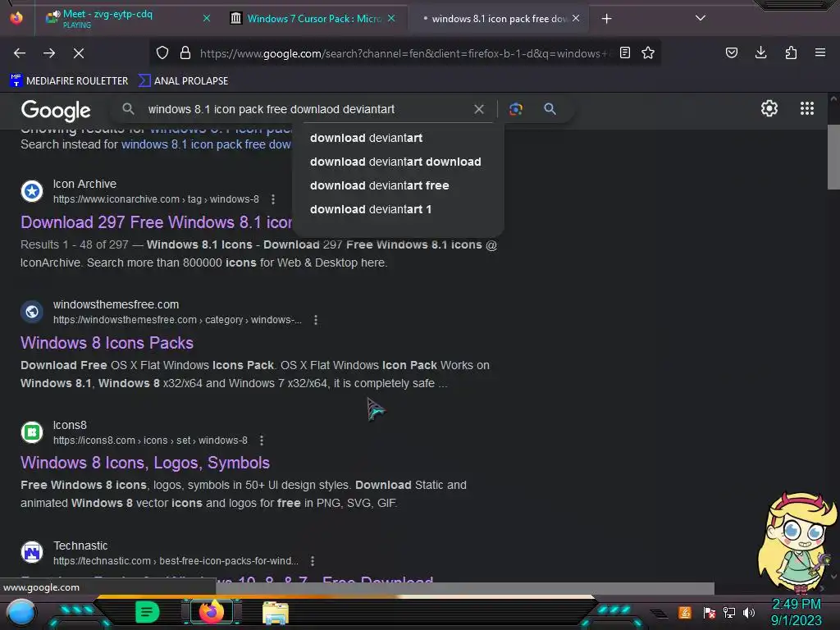Open the Windows 8 Icons Packs result
Viewport: 840px width, 630px height.
(107, 343)
